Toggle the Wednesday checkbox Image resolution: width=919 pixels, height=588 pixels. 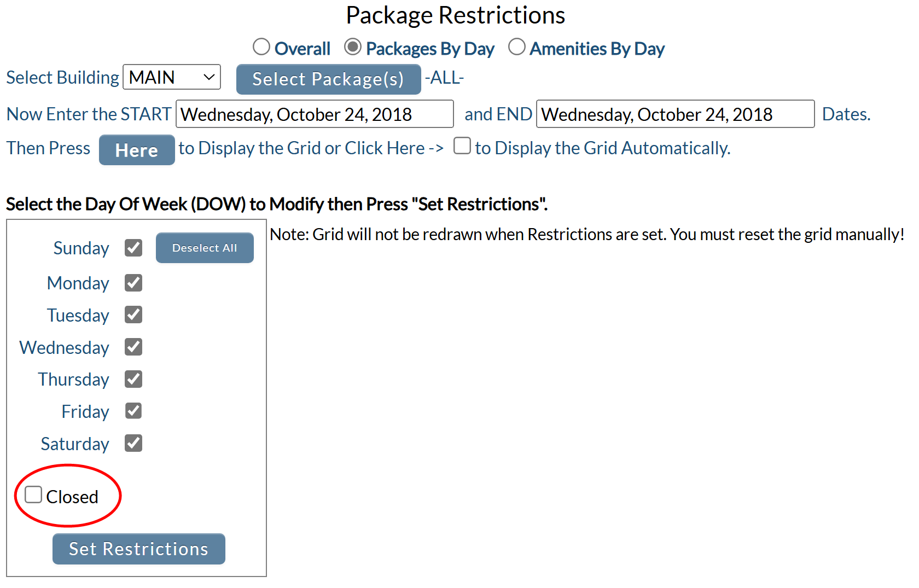tap(133, 347)
